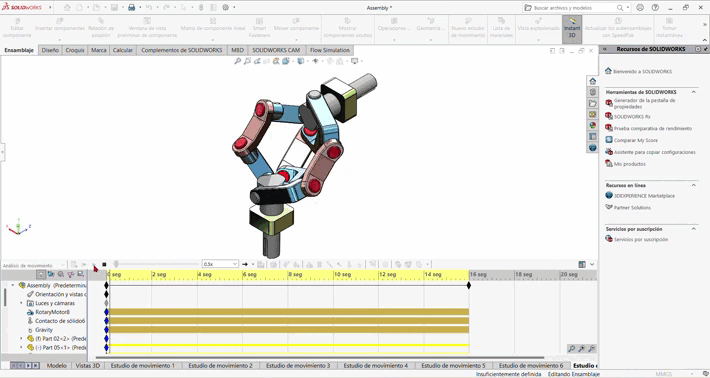Toggle the playback mode arrow button
Screen dimensions: 710x378
245,264
